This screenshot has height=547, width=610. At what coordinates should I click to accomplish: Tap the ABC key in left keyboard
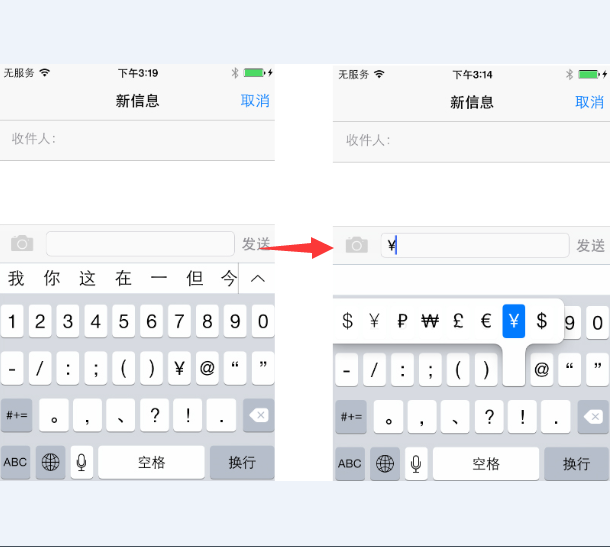point(15,462)
